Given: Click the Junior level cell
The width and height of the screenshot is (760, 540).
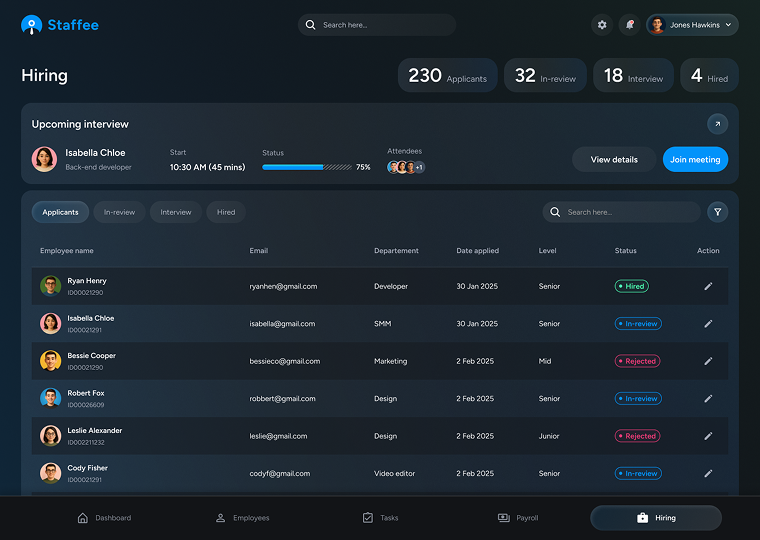Looking at the screenshot, I should tap(549, 436).
